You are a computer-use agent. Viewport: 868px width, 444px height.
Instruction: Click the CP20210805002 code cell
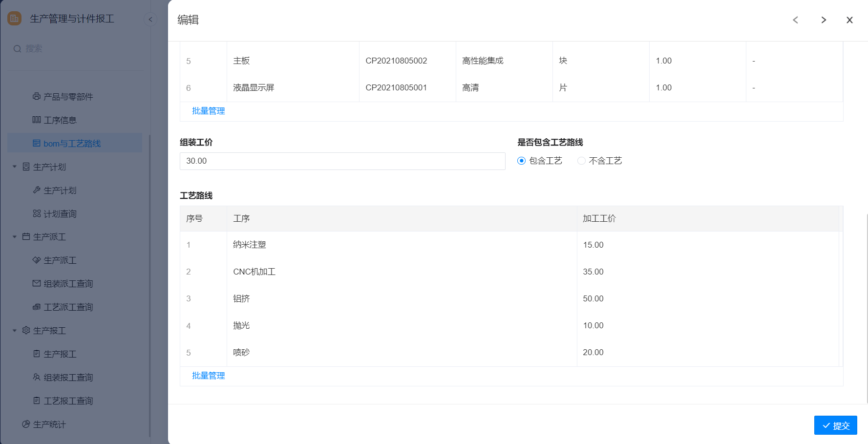(407, 61)
